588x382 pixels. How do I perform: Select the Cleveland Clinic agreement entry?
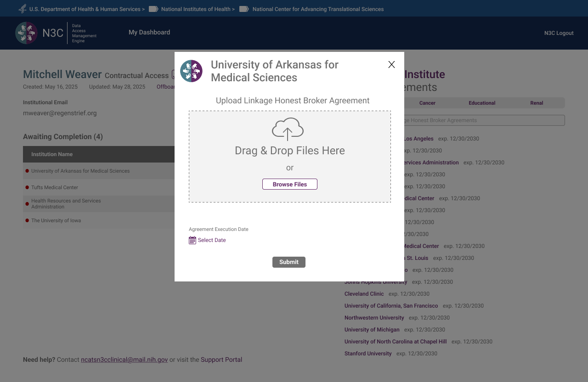[x=364, y=293]
